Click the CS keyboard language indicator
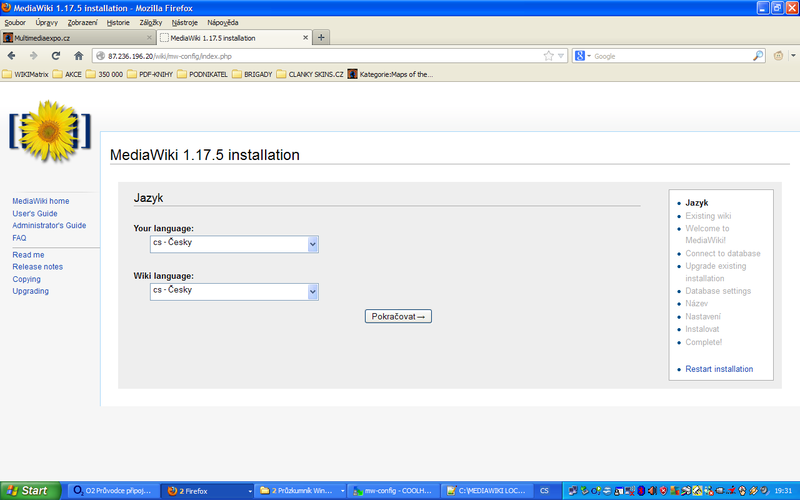Viewport: 800px width, 500px height. pyautogui.click(x=544, y=491)
